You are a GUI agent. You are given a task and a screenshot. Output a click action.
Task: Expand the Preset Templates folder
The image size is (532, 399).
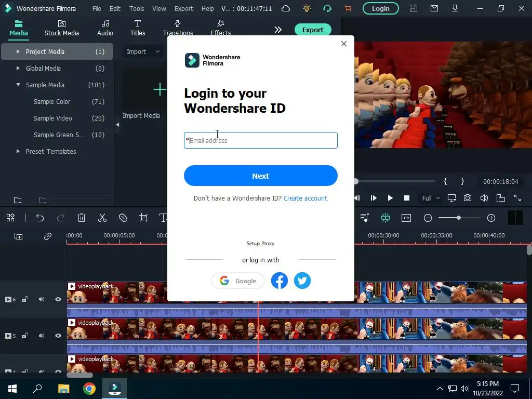pyautogui.click(x=18, y=151)
